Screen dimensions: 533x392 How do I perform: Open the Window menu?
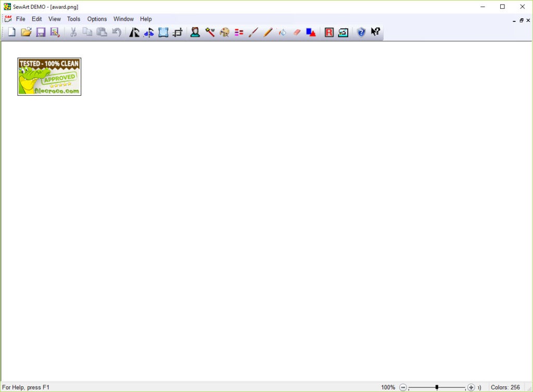(123, 19)
